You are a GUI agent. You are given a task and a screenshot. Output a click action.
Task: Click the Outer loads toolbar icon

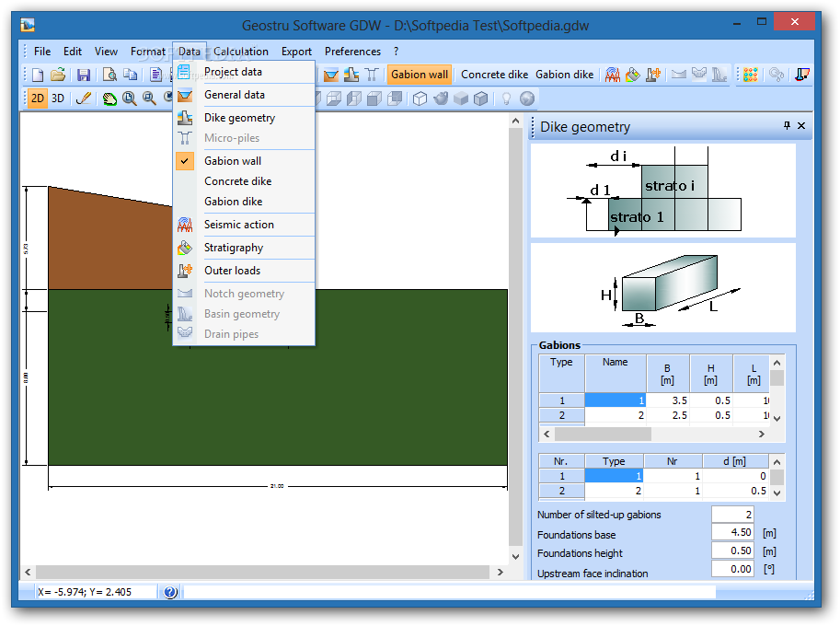click(x=653, y=75)
